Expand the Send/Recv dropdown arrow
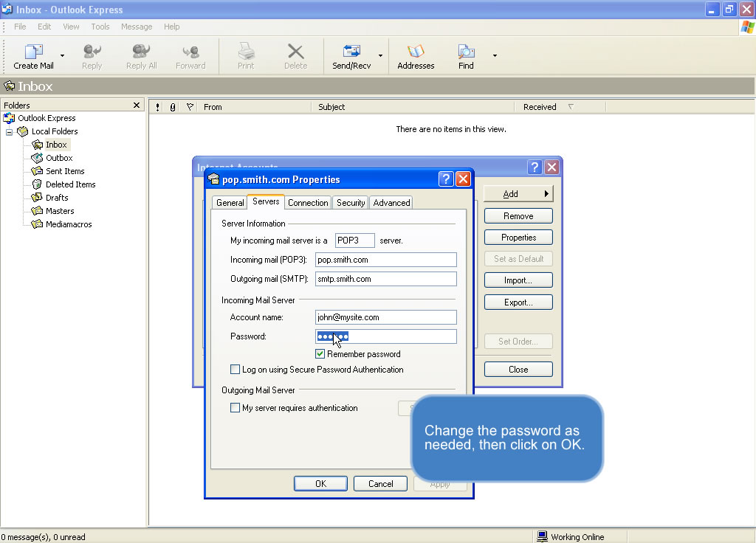The image size is (756, 543). pos(380,55)
